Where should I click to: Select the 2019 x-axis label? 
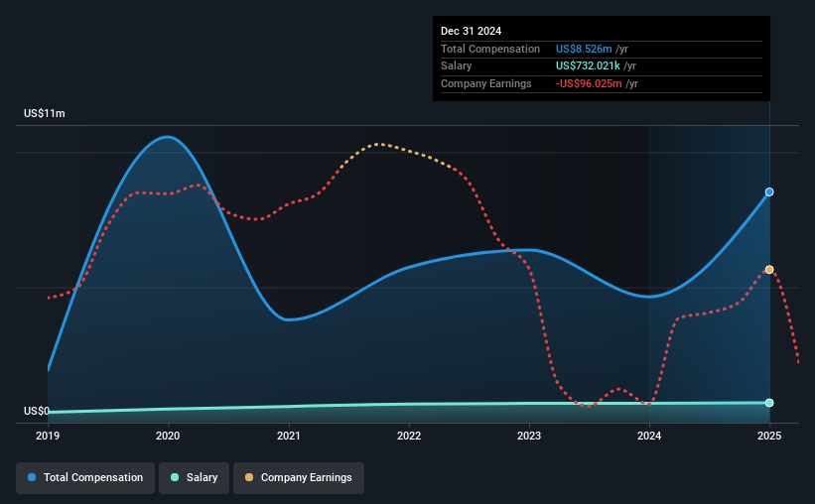pos(48,436)
